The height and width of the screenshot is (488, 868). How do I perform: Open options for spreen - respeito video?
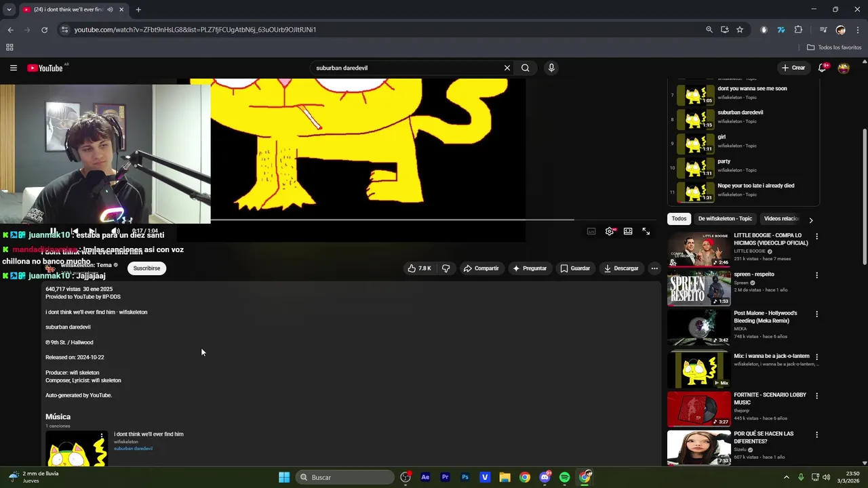816,275
